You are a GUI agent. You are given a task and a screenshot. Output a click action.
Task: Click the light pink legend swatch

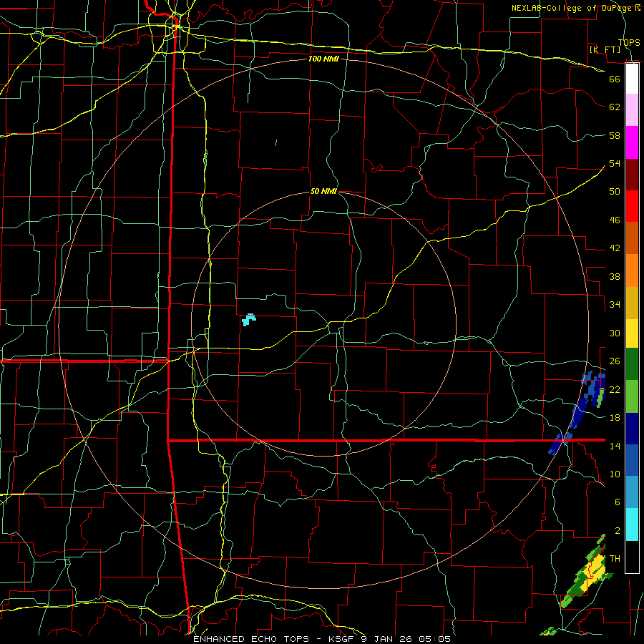[632, 109]
